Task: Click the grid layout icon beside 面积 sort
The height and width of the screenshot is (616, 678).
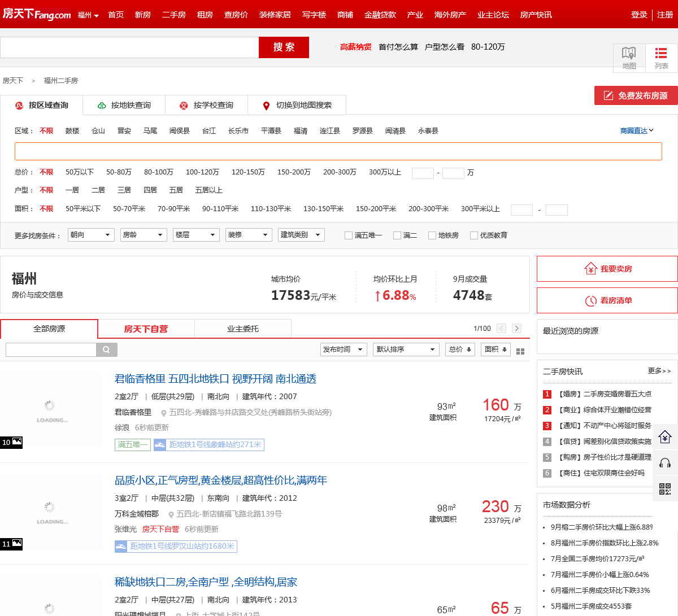Action: [x=520, y=351]
